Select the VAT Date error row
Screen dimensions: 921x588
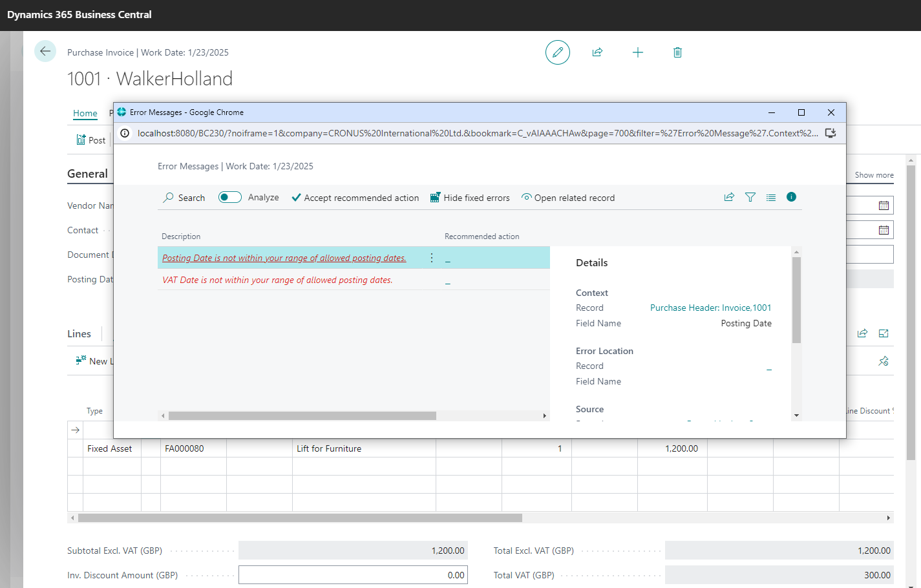tap(354, 280)
